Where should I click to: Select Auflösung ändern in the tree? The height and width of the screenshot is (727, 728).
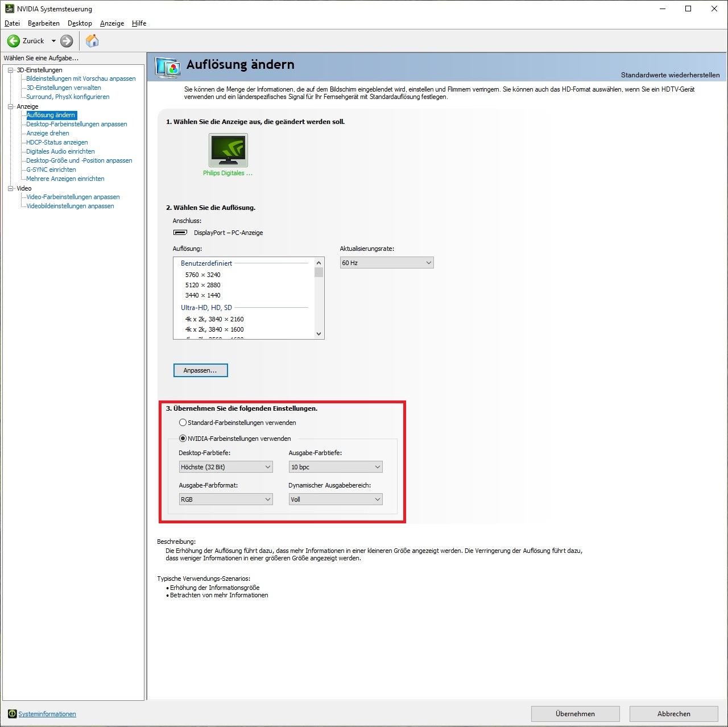[x=51, y=115]
